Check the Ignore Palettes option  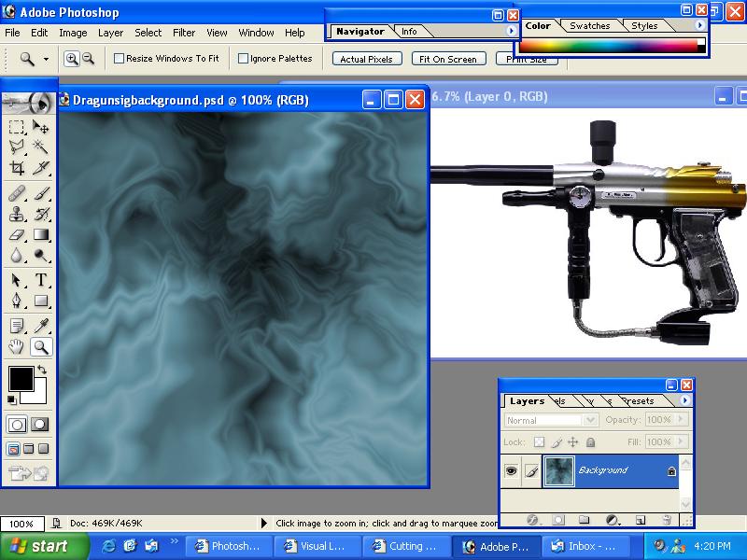244,58
